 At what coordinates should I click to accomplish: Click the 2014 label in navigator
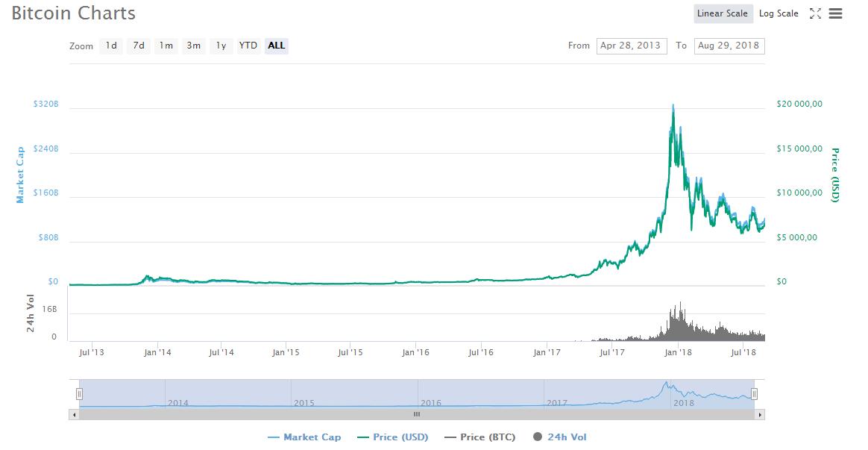(x=177, y=403)
